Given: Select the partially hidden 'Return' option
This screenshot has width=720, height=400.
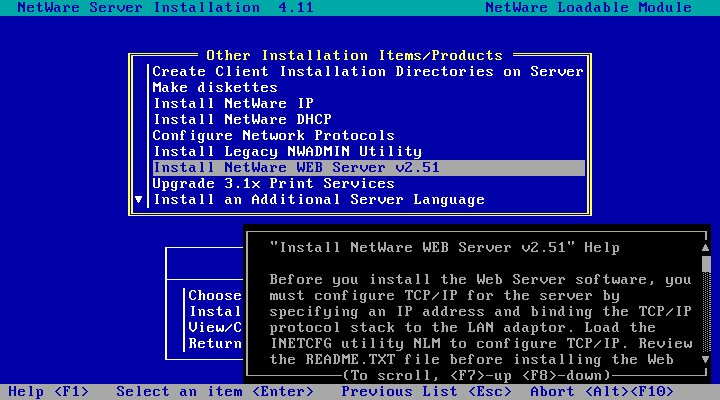Looking at the screenshot, I should pyautogui.click(x=215, y=344).
